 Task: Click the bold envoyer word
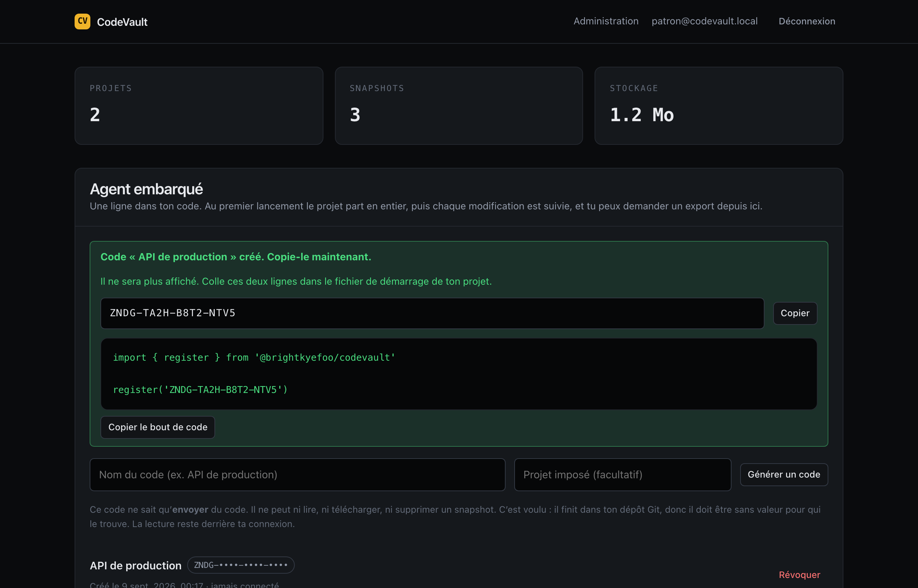coord(190,509)
